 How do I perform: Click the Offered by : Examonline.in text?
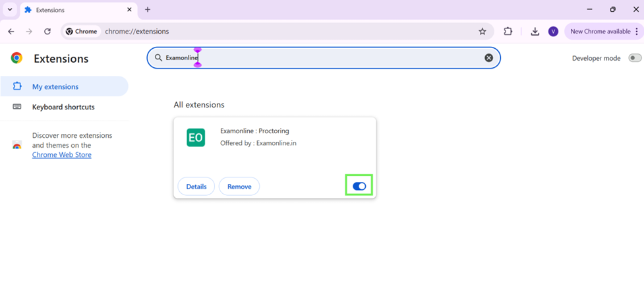click(258, 143)
